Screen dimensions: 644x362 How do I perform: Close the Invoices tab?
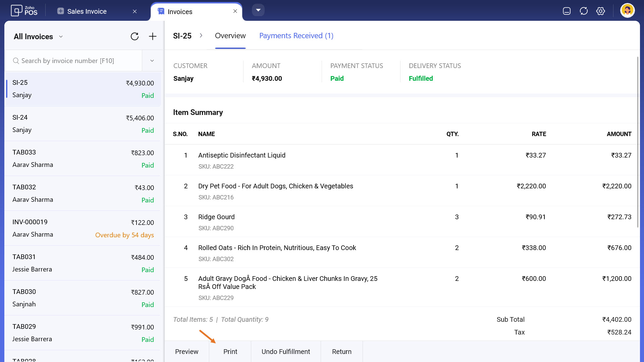[x=235, y=11]
